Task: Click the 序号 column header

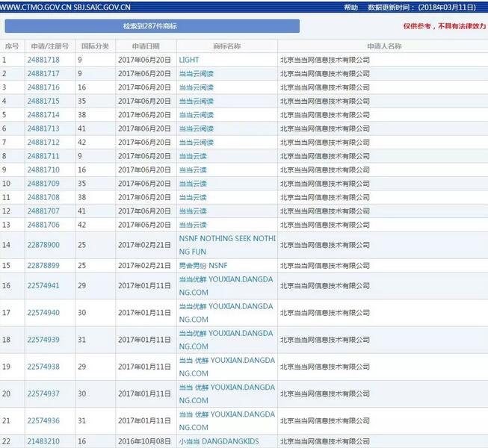Action: click(12, 46)
